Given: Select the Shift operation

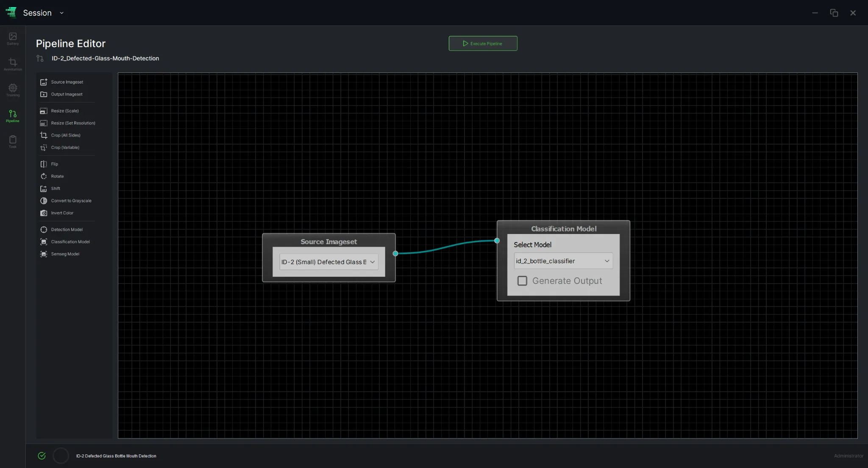Looking at the screenshot, I should [50, 189].
